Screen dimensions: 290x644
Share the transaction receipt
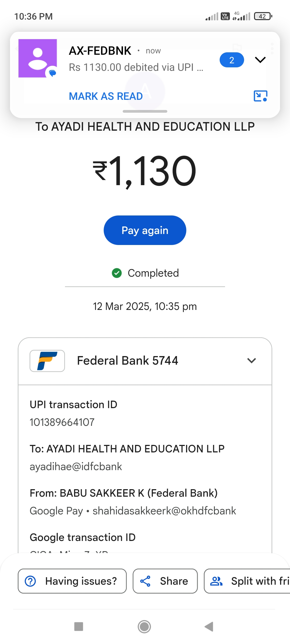point(165,581)
